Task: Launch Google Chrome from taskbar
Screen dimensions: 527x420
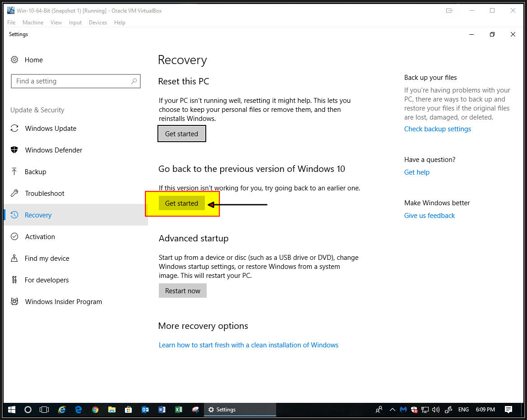Action: pos(95,410)
